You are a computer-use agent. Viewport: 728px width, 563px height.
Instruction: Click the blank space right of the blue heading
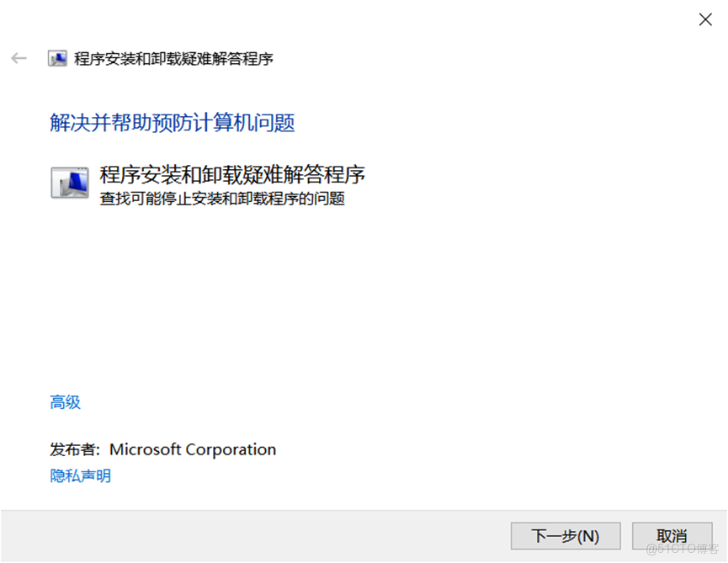505,124
